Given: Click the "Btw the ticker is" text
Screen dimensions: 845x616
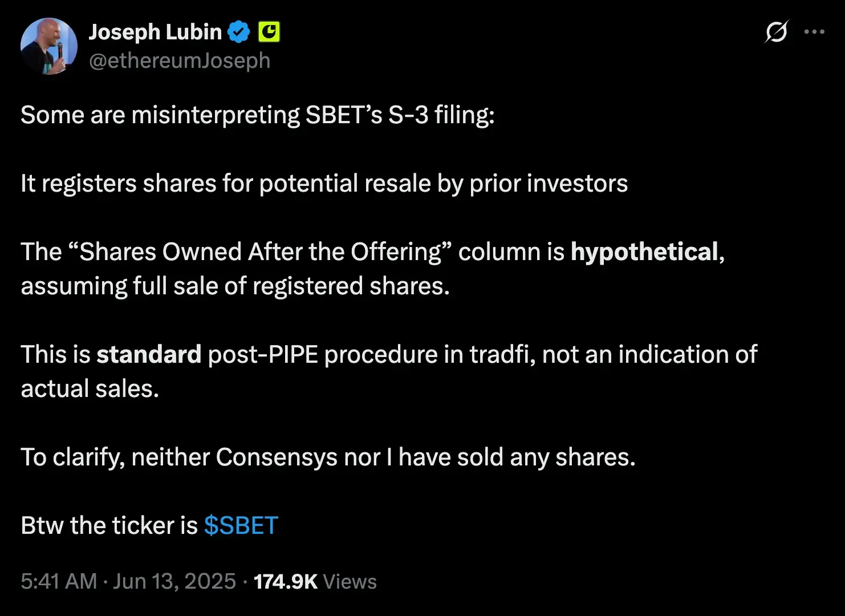Looking at the screenshot, I should pyautogui.click(x=109, y=525).
